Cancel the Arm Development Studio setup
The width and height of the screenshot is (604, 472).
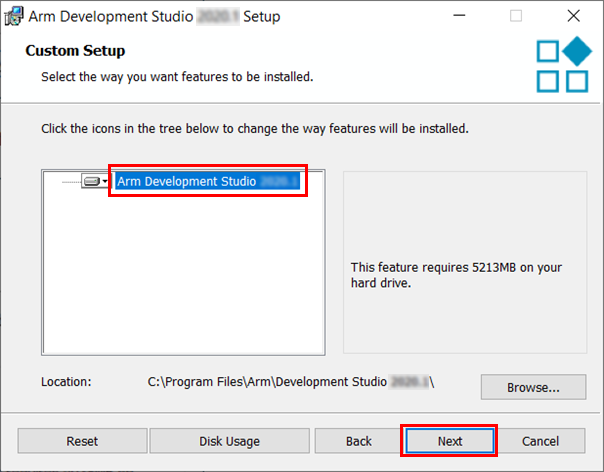click(x=540, y=441)
